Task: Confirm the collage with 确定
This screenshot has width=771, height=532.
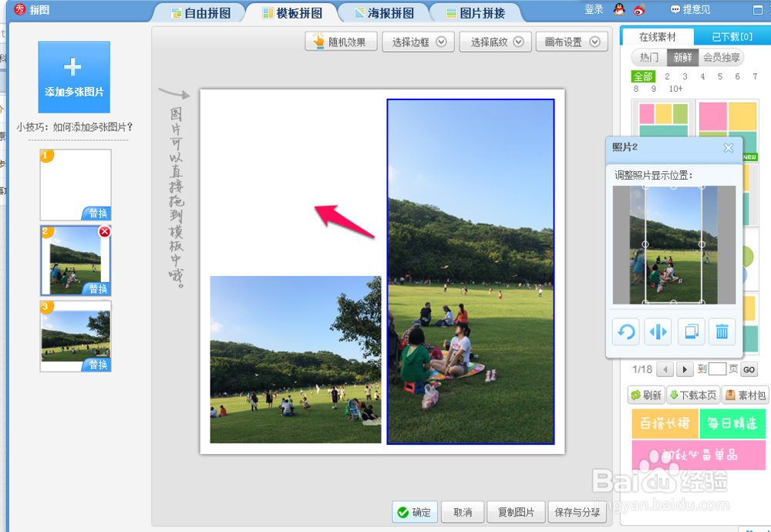Action: tap(415, 511)
